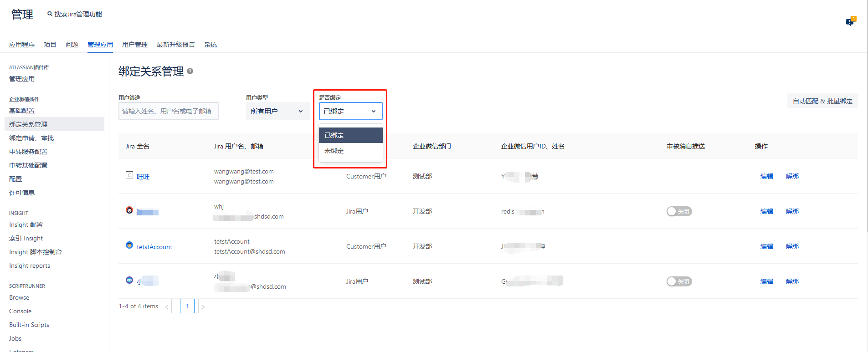Click 编辑 link in the 旺旺 row
Screen dimensions: 868x352
[766, 176]
